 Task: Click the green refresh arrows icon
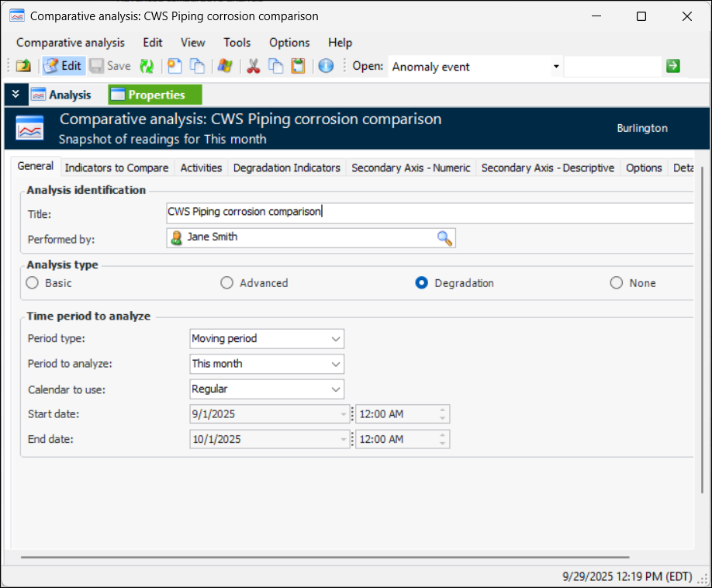[147, 67]
